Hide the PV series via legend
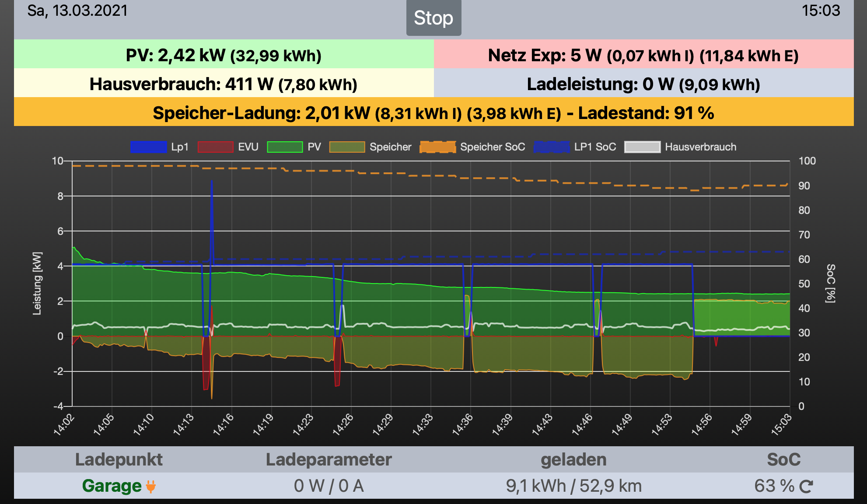Screen dimensions: 867x504 tap(285, 147)
